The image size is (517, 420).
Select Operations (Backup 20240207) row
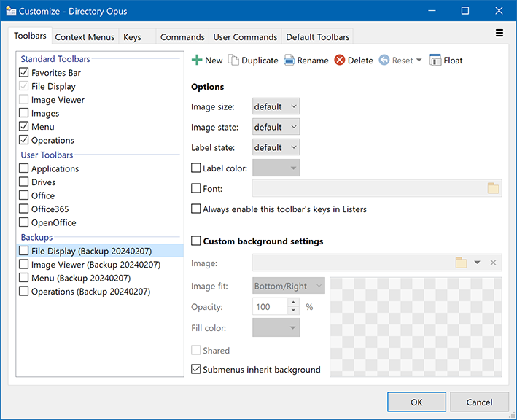click(x=100, y=292)
